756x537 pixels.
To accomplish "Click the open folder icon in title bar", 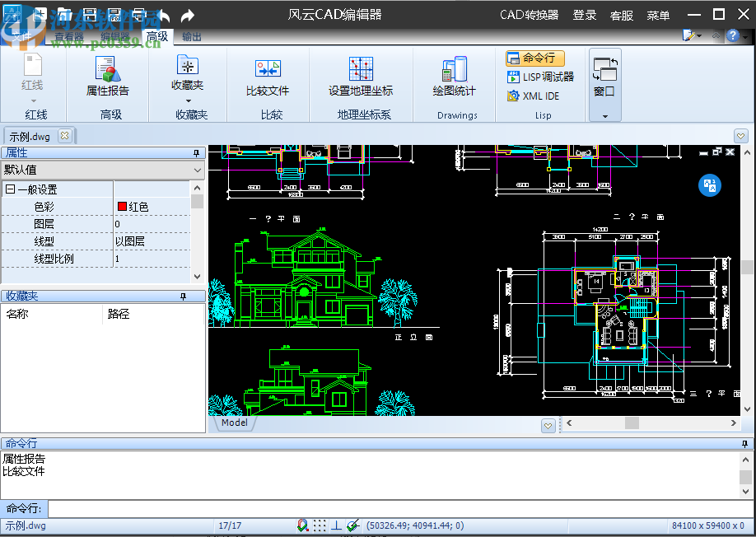I will pos(64,15).
